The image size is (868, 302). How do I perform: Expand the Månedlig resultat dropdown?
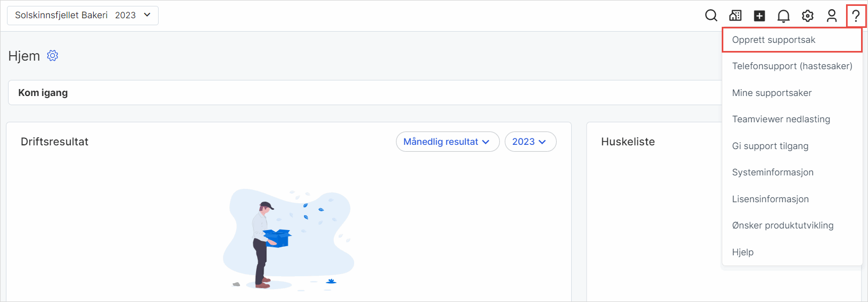pyautogui.click(x=447, y=142)
